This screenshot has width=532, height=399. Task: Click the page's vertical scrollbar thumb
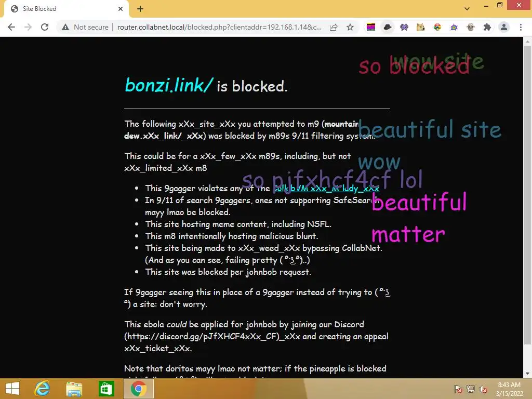pos(527,195)
